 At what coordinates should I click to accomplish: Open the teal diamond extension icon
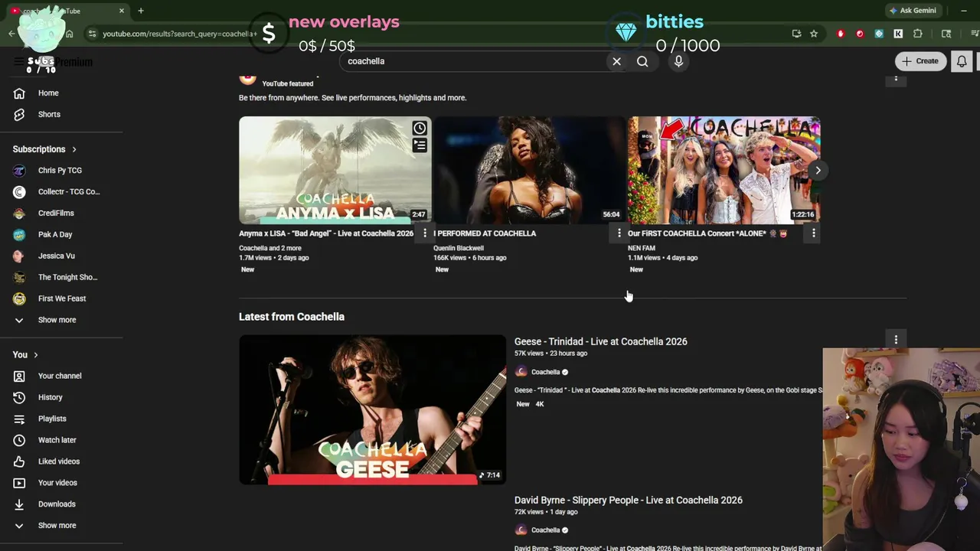[879, 34]
